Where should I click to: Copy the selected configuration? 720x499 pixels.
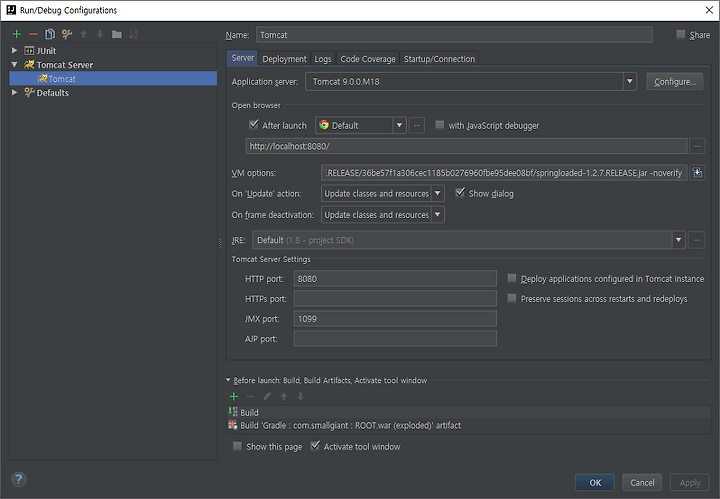click(x=50, y=34)
